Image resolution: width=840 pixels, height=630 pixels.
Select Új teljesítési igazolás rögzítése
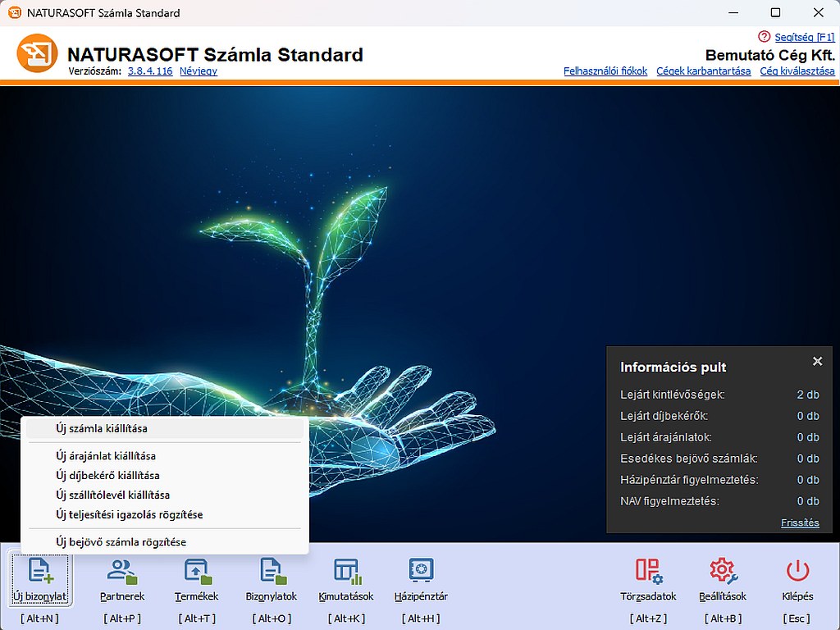coord(129,515)
